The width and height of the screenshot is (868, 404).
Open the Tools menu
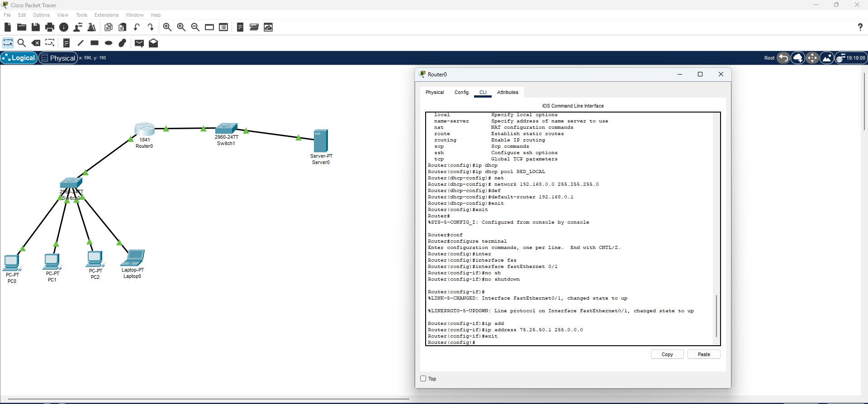(x=81, y=15)
